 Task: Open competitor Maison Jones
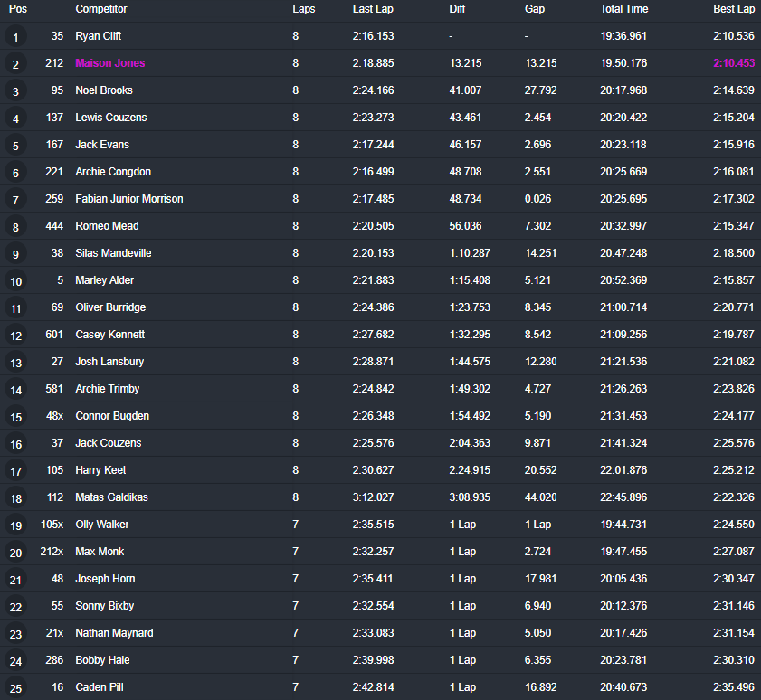coord(109,63)
